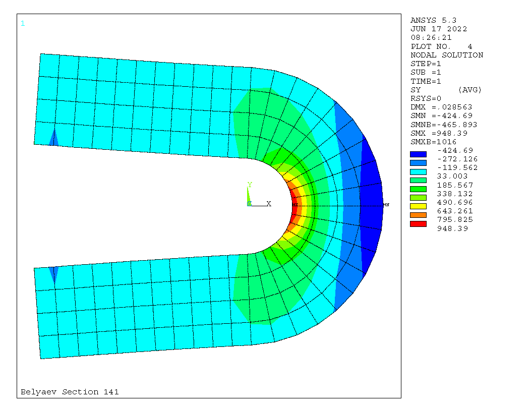Select the cyan legend swatch at -119.562
532x411 pixels.
tap(418, 171)
